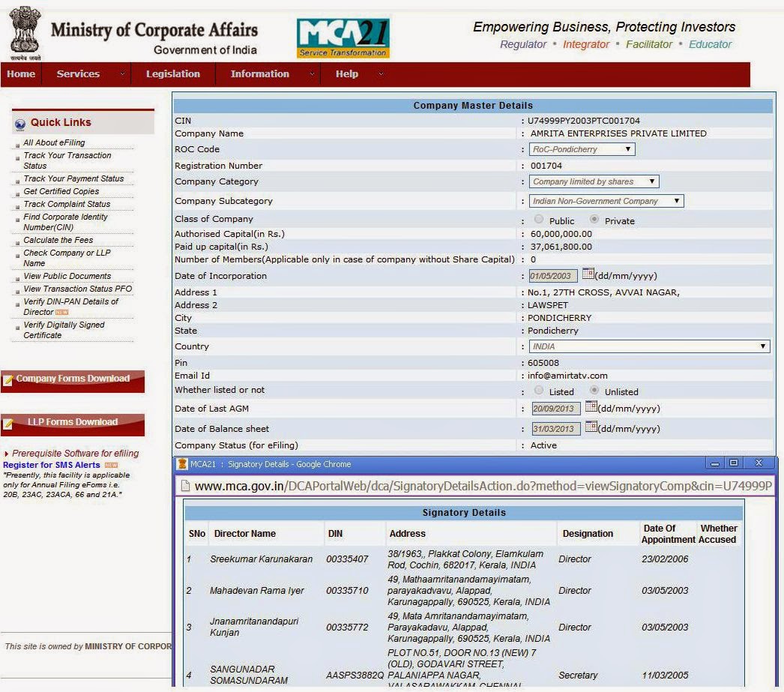Open the Information menu

click(x=259, y=74)
